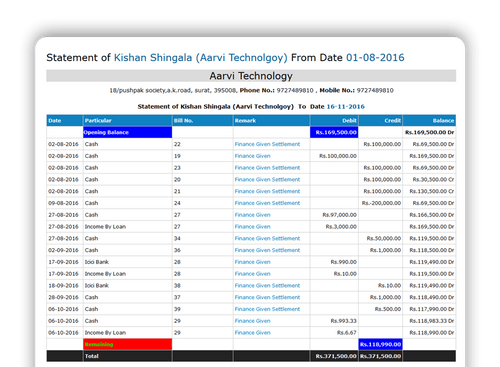
Task: Select the blue Rs.169,500.00 opening debit cell
Action: click(334, 132)
